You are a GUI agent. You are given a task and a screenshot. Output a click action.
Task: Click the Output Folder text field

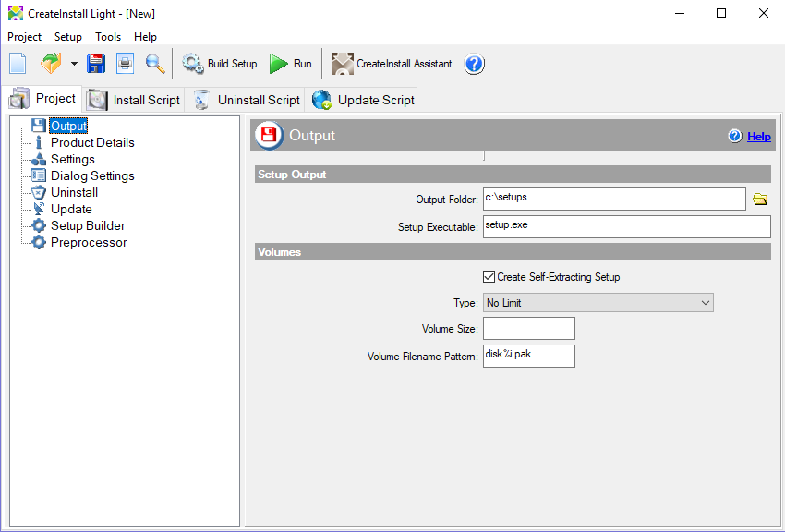[x=614, y=199]
